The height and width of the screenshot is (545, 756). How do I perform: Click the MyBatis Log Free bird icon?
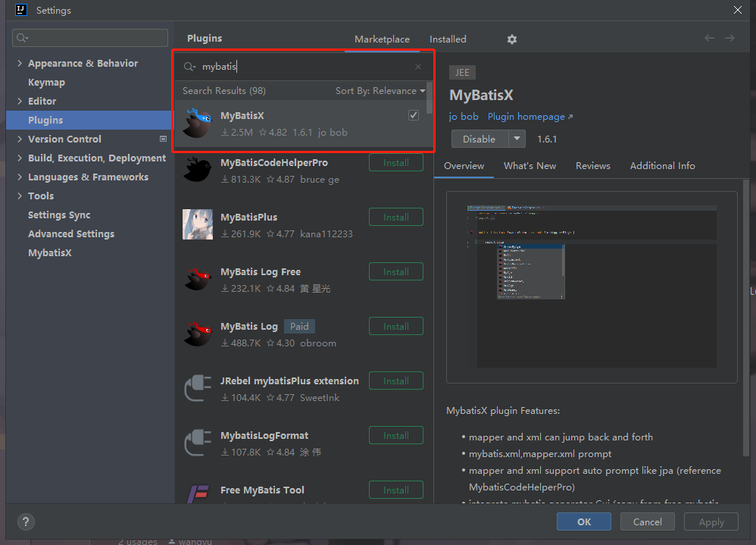pos(198,279)
